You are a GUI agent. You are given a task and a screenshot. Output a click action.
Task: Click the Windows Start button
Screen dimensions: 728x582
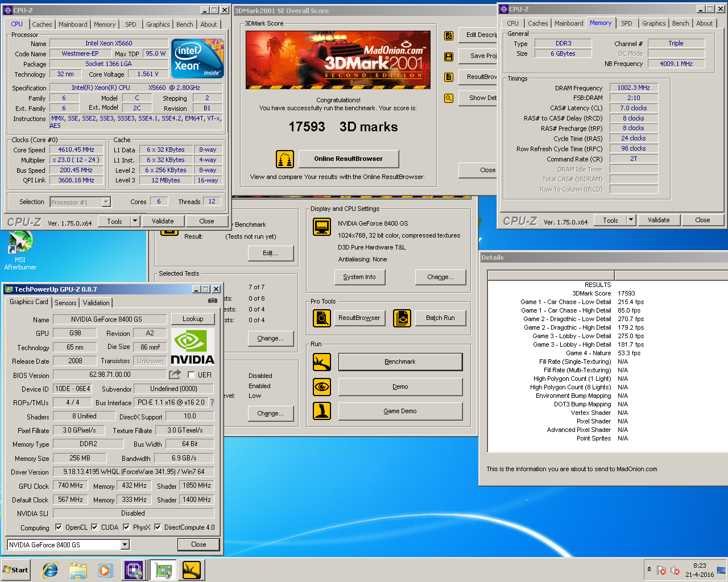(16, 570)
